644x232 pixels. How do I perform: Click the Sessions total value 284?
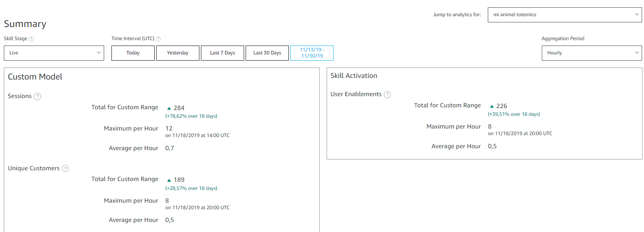coord(179,108)
